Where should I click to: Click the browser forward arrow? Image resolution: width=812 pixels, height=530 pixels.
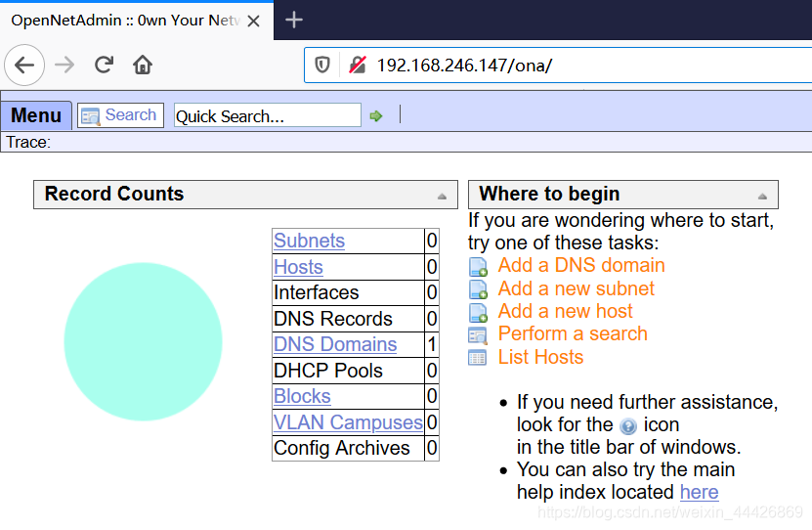click(64, 66)
